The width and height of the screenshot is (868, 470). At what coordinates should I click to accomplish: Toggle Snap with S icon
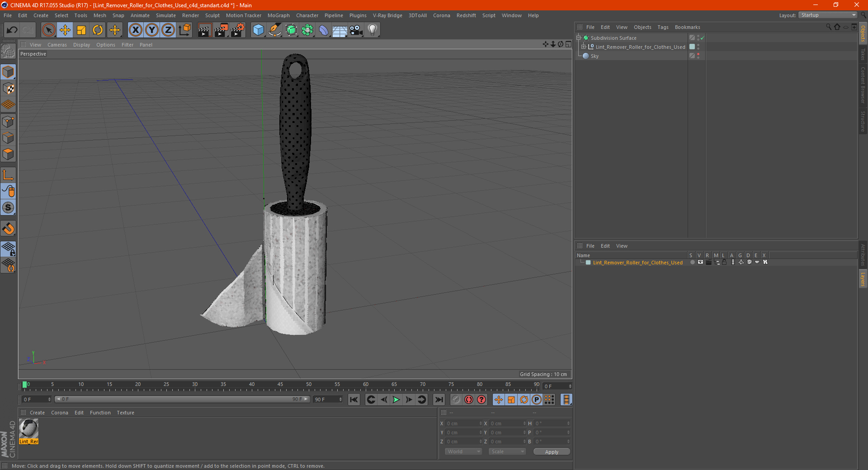coord(8,207)
